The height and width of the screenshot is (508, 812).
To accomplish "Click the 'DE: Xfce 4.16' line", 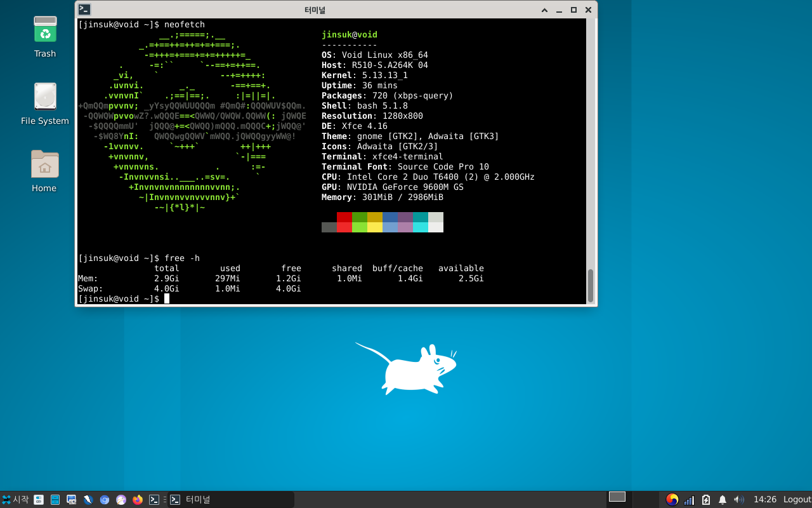I will click(x=355, y=126).
